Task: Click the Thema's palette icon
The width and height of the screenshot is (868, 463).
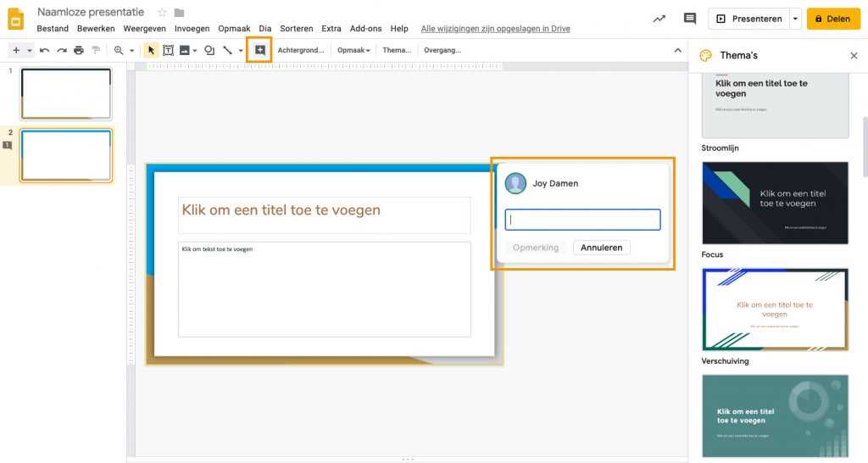Action: point(706,55)
